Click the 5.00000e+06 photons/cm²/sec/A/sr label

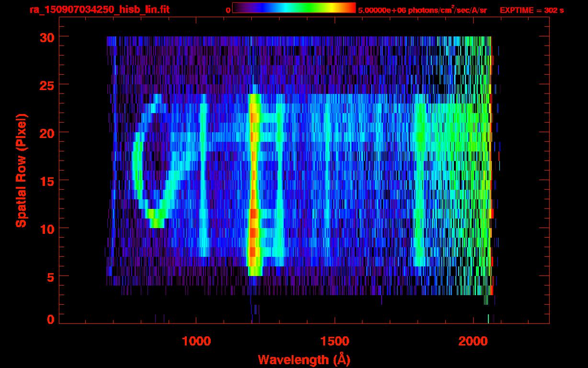coord(422,10)
